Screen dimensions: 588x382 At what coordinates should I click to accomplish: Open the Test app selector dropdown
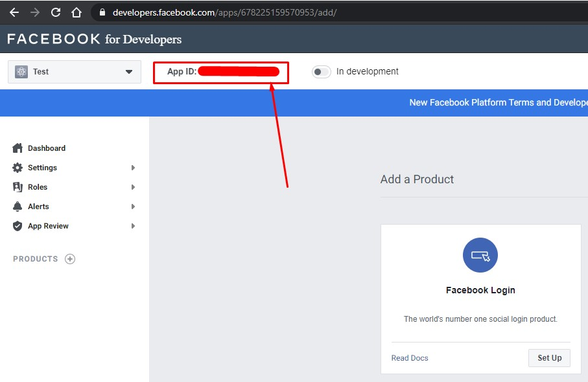[75, 71]
